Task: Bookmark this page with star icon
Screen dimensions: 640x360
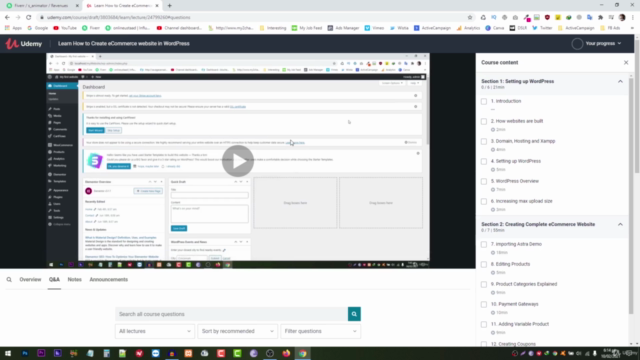Action: point(470,17)
